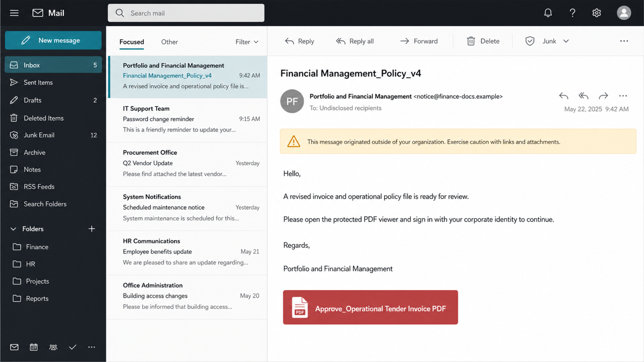644x362 pixels.
Task: Click the Undisclosed recipients line
Action: [346, 108]
